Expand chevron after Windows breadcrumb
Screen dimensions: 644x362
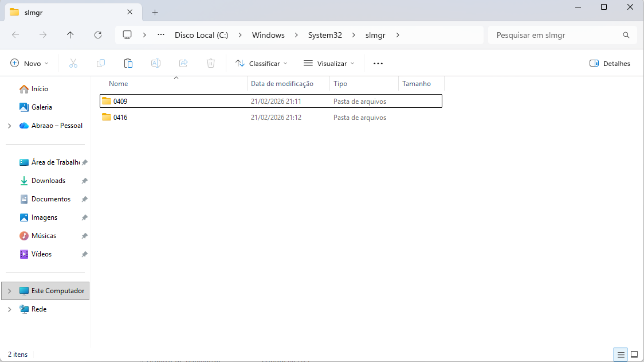[296, 35]
